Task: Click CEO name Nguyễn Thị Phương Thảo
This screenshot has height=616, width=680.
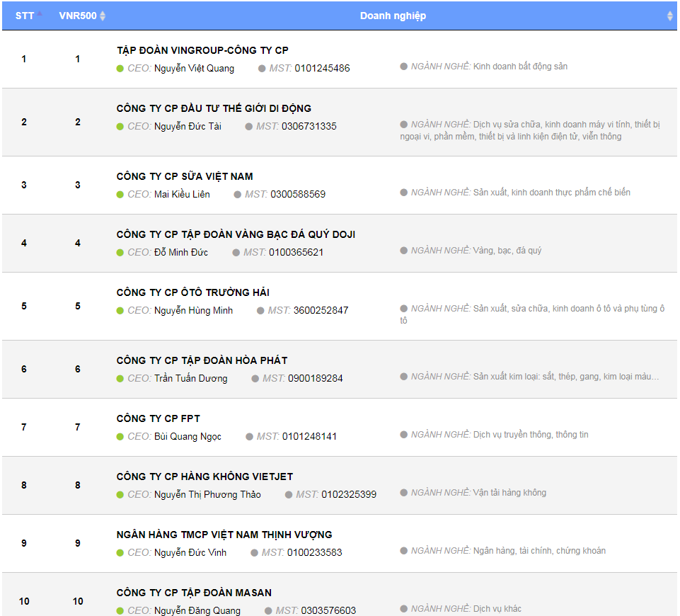Action: (x=207, y=495)
